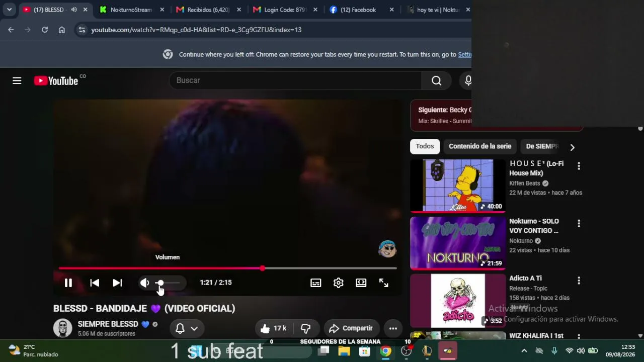Open options for the Adicto A Ti video
Viewport: 644px width, 362px height.
(x=579, y=281)
